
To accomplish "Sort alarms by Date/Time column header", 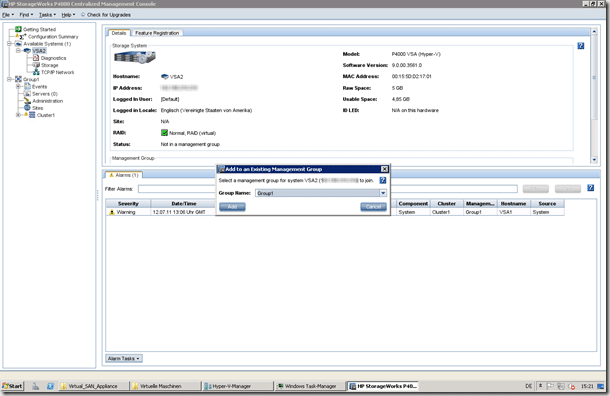I will 184,203.
